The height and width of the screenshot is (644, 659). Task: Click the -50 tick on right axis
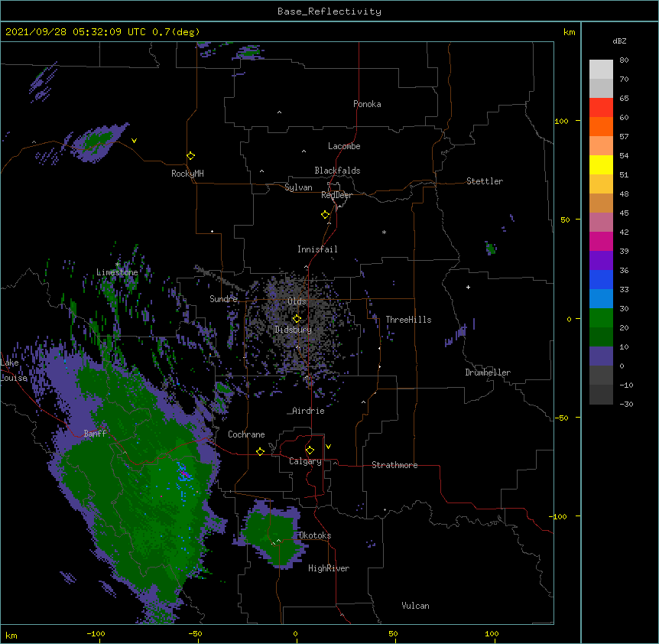561,418
